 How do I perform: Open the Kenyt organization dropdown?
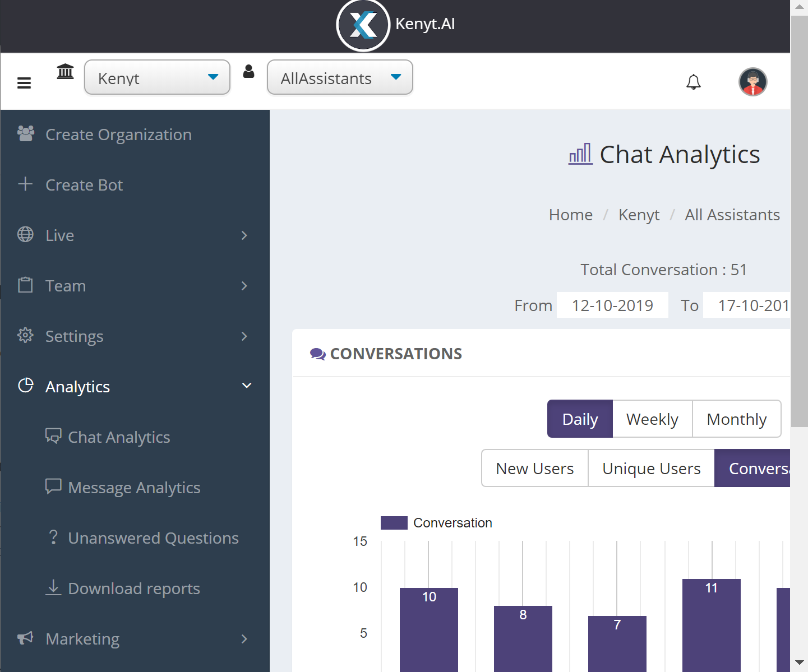pos(157,77)
